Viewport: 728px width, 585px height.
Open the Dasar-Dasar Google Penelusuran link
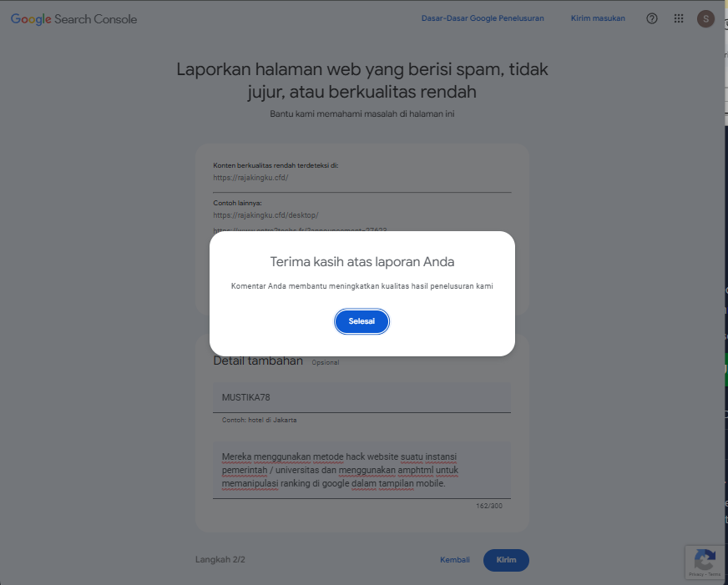483,18
